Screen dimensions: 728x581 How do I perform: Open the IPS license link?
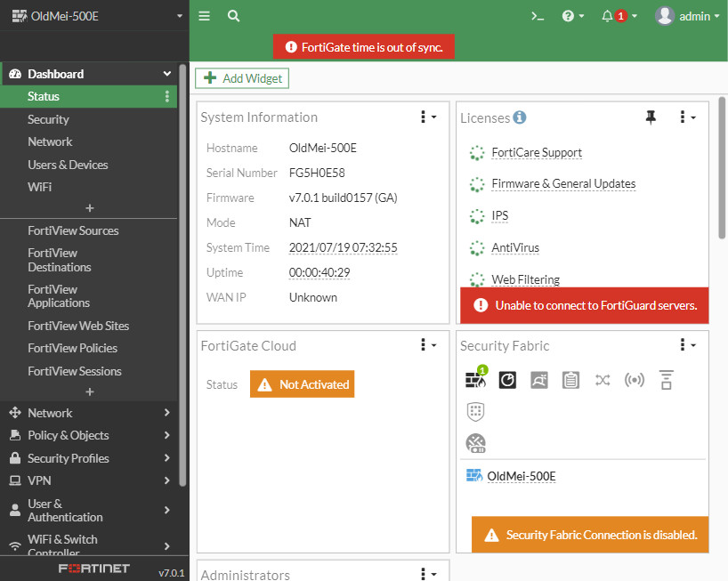[499, 216]
